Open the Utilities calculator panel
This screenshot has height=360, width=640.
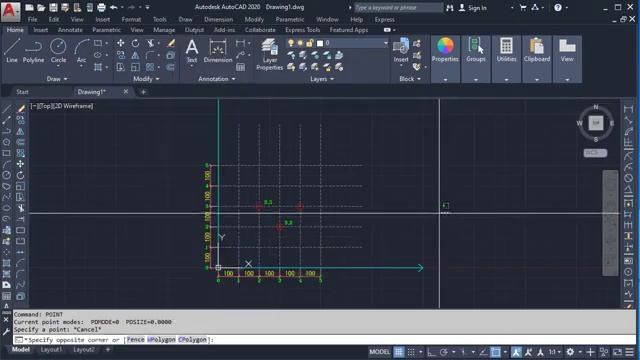pyautogui.click(x=506, y=50)
